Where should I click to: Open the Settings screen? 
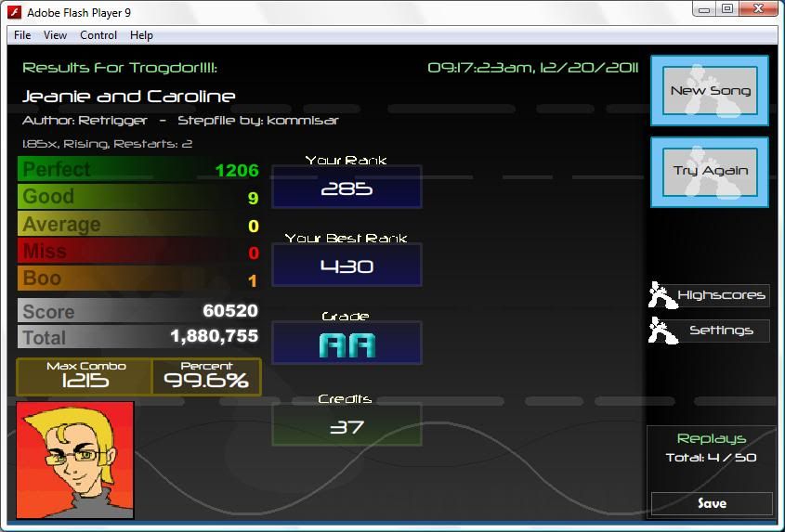721,331
